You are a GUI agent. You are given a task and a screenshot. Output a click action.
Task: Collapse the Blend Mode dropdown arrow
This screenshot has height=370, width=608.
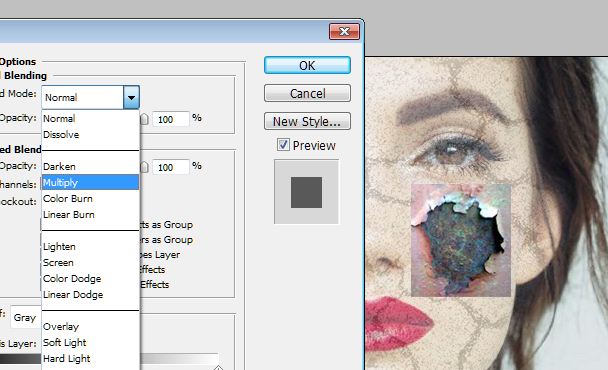tap(131, 97)
